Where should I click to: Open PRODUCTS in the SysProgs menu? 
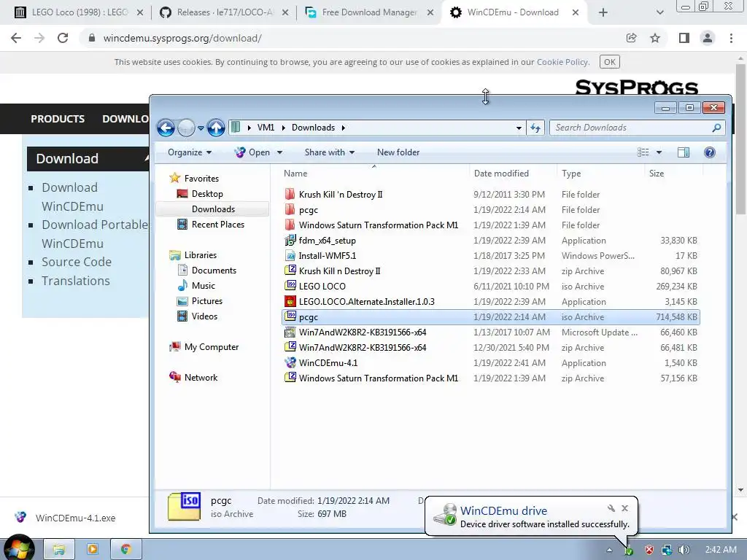click(58, 119)
